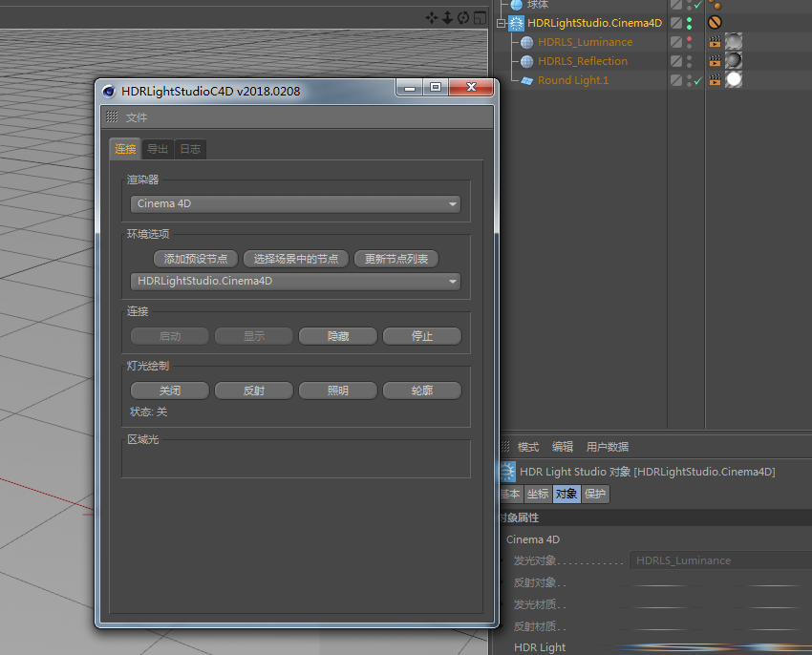Select compositing tag on HDRLS_Luminance row
The image size is (812, 655).
(715, 42)
